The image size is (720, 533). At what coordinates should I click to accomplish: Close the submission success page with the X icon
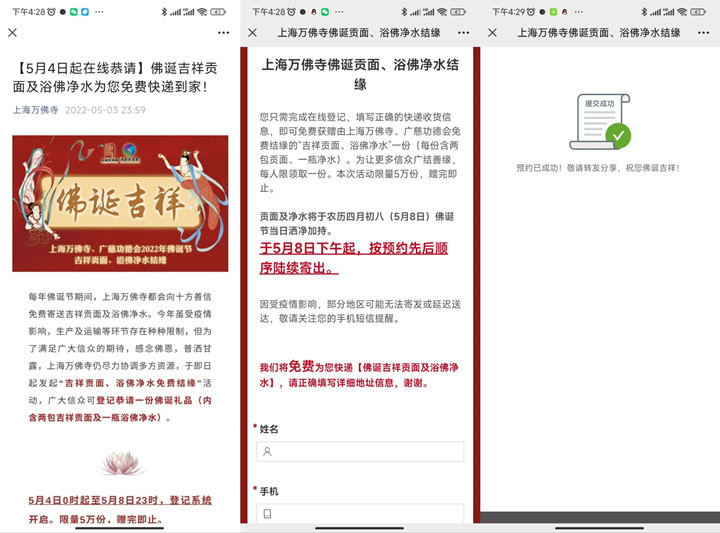pos(492,32)
